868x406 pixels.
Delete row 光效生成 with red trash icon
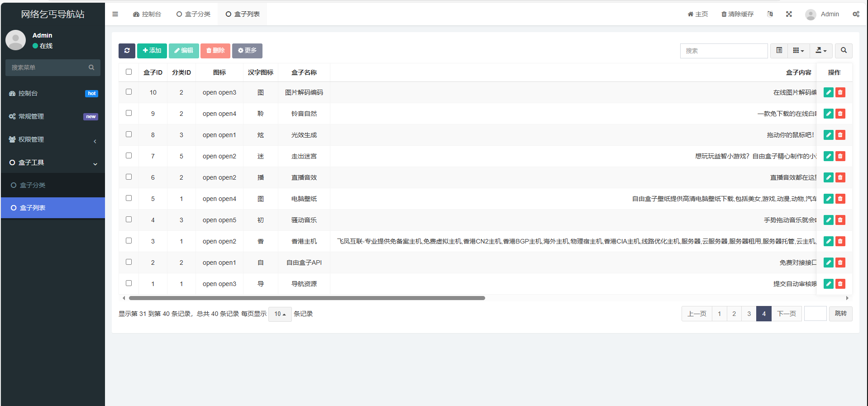click(x=840, y=135)
